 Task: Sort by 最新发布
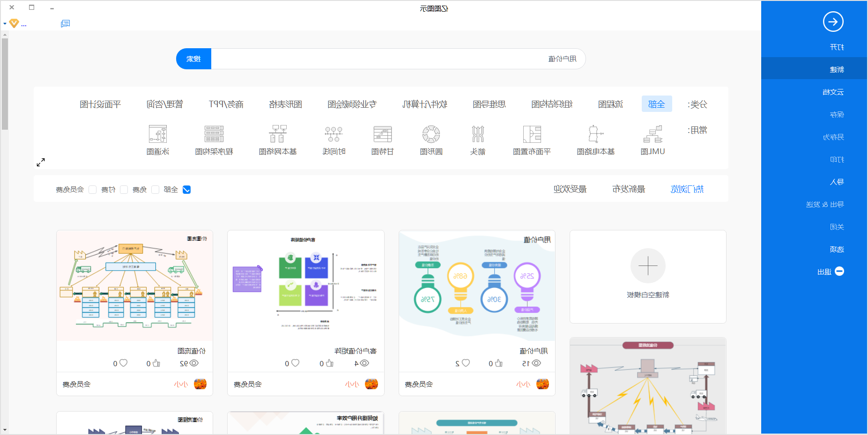629,189
